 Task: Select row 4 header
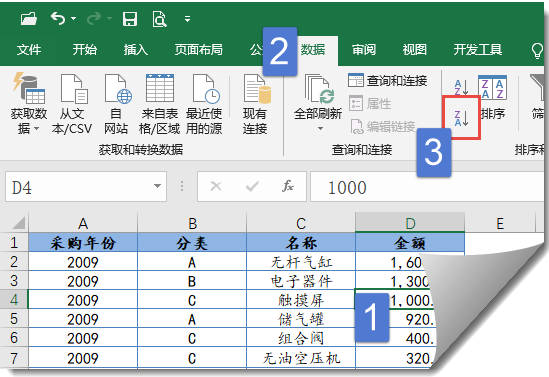point(14,299)
